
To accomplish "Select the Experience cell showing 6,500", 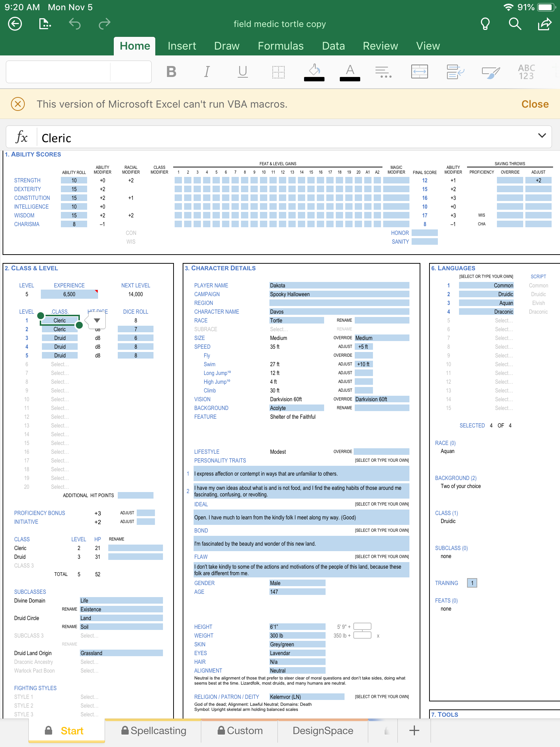I will 69,294.
